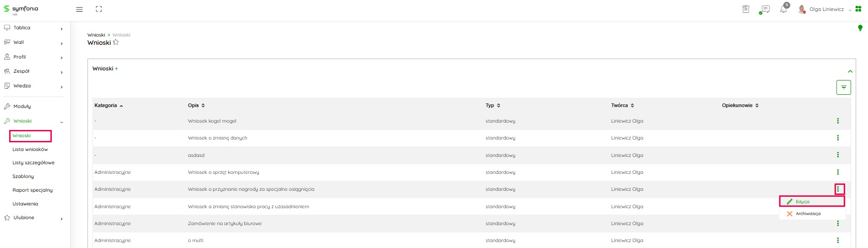This screenshot has width=868, height=248.
Task: Select Edycja from the context menu
Action: click(x=802, y=202)
